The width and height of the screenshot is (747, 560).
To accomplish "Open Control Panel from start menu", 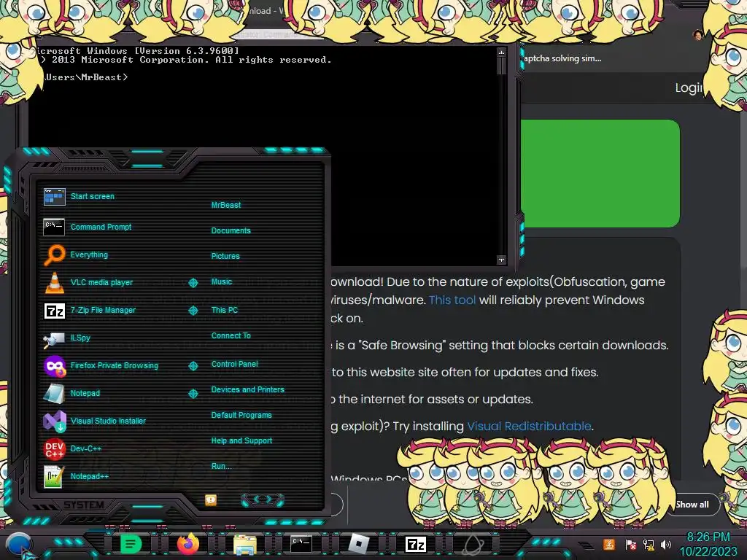I will tap(234, 364).
